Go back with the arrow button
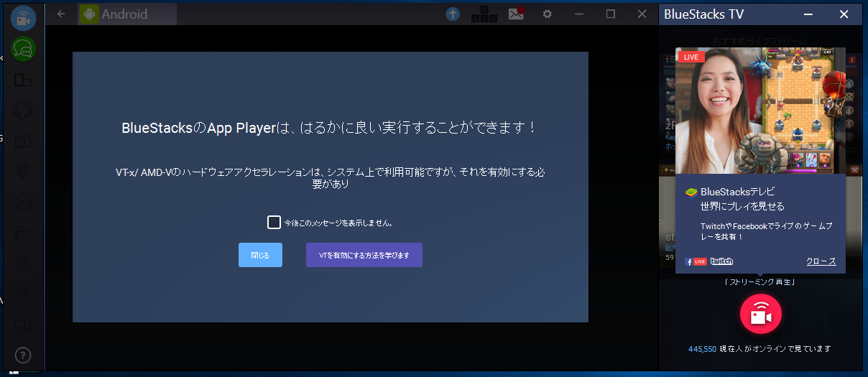The height and width of the screenshot is (377, 868). [x=61, y=14]
